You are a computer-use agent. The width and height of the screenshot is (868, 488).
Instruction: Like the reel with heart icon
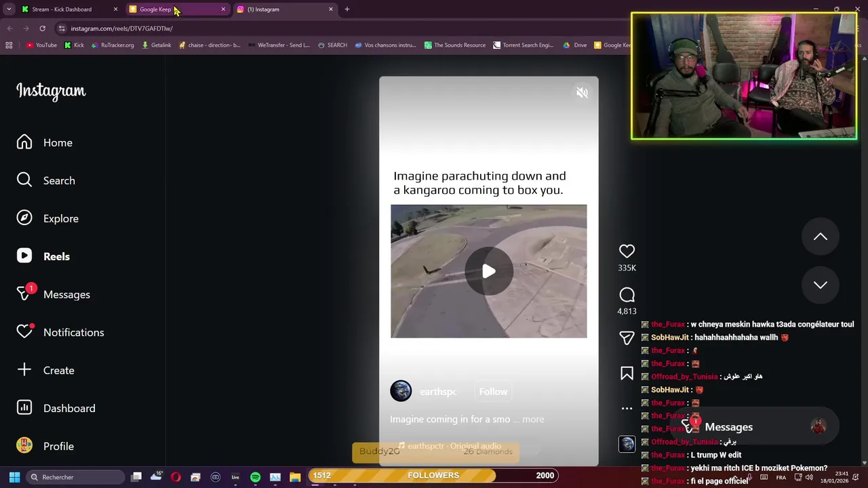tap(627, 251)
